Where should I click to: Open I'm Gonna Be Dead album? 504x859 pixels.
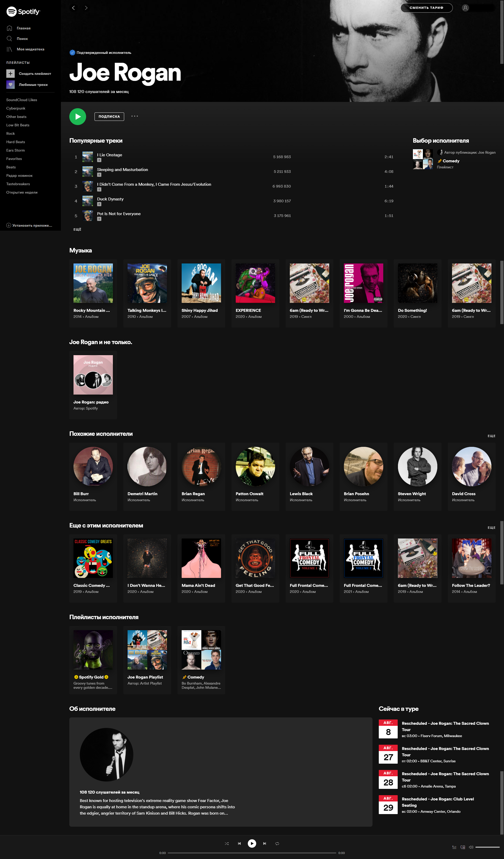363,293
